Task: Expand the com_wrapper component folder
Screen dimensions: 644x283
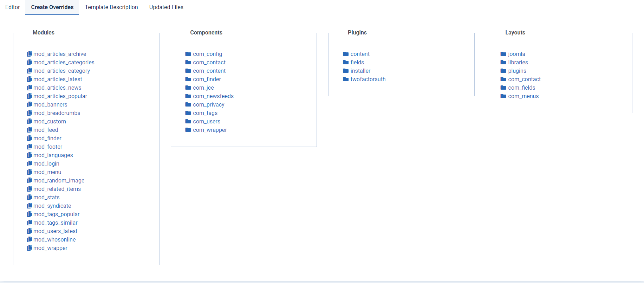Action: (x=210, y=130)
